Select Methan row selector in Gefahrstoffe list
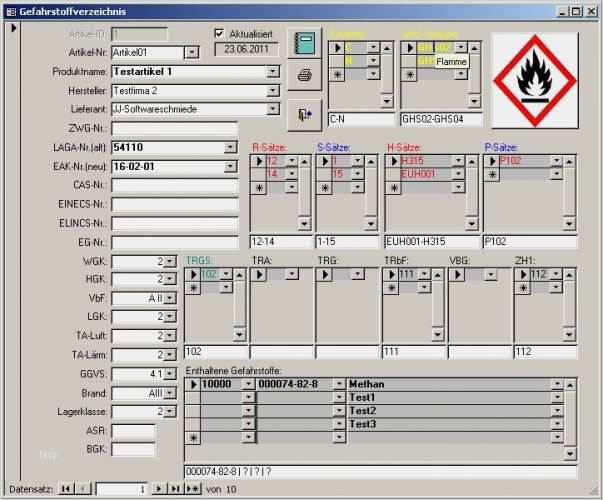This screenshot has height=500, width=603. 193,384
